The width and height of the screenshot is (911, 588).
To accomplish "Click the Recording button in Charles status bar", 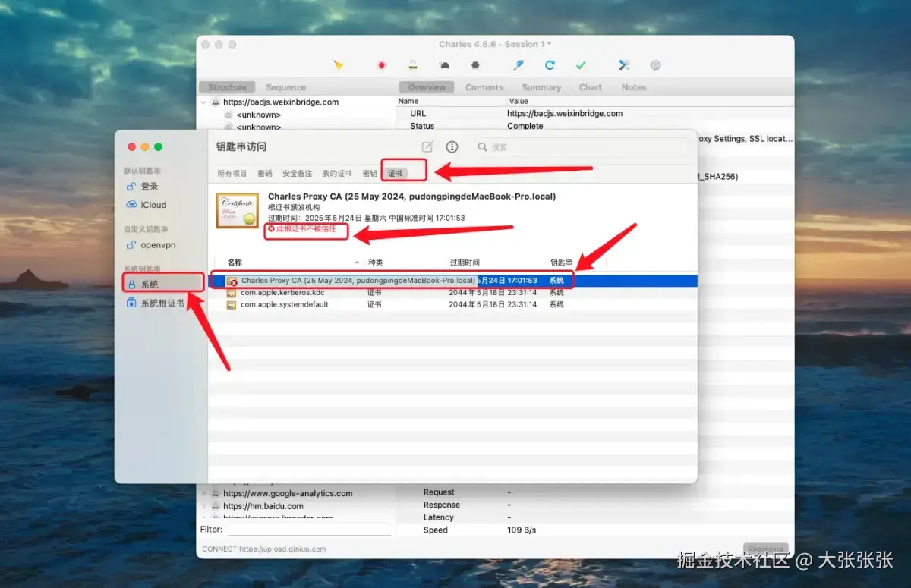I will click(x=765, y=549).
